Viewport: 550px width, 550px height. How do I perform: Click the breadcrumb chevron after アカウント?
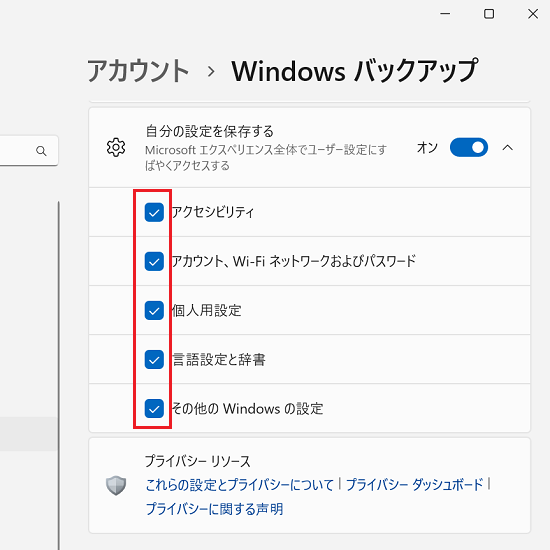211,72
